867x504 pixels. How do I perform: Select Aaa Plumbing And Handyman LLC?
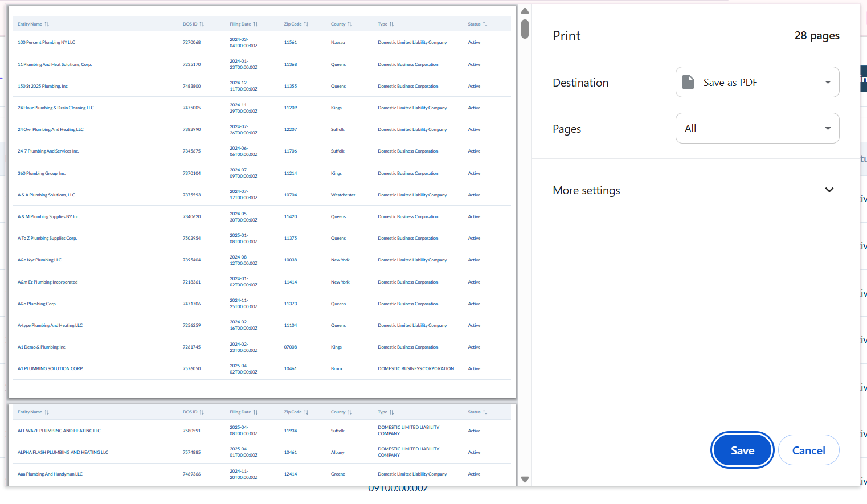50,474
